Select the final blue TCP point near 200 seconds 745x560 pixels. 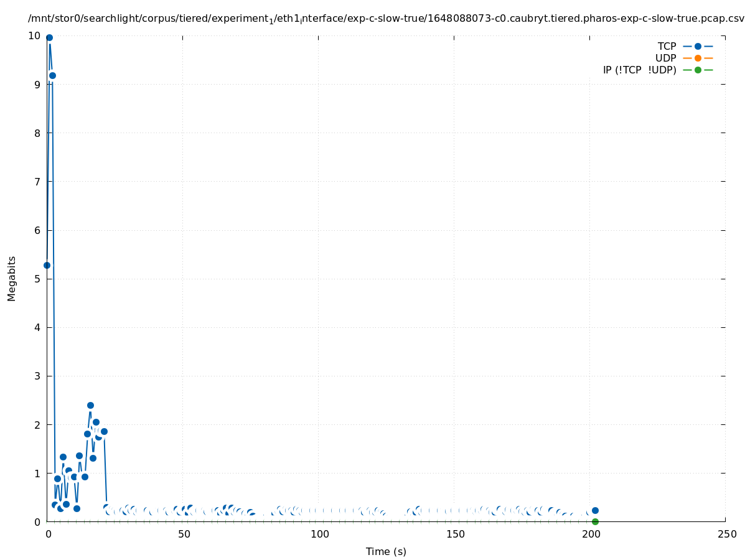tap(595, 510)
